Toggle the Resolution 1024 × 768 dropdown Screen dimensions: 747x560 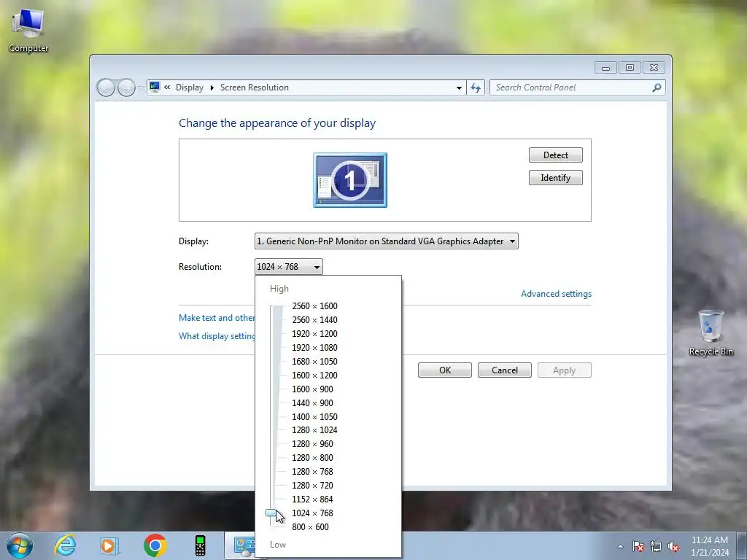[x=289, y=267]
